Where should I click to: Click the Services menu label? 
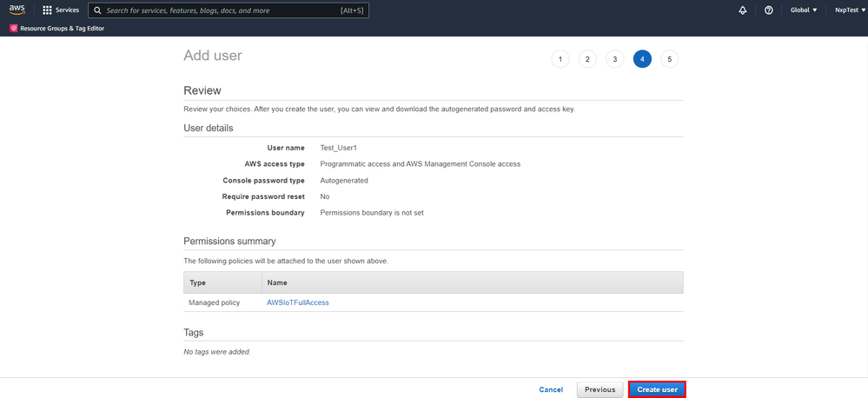click(67, 10)
